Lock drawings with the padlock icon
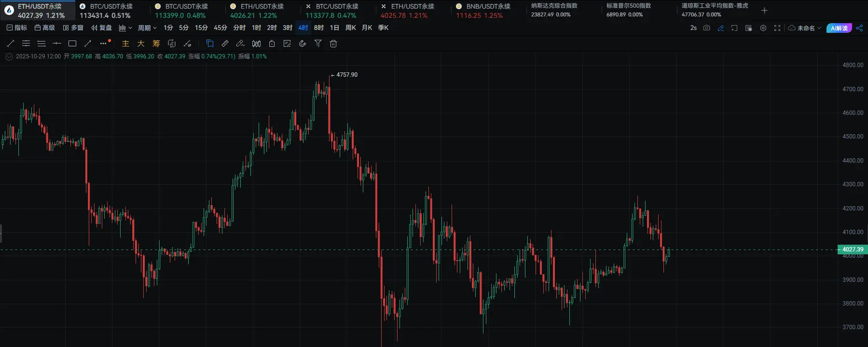This screenshot has height=347, width=868. click(x=272, y=43)
